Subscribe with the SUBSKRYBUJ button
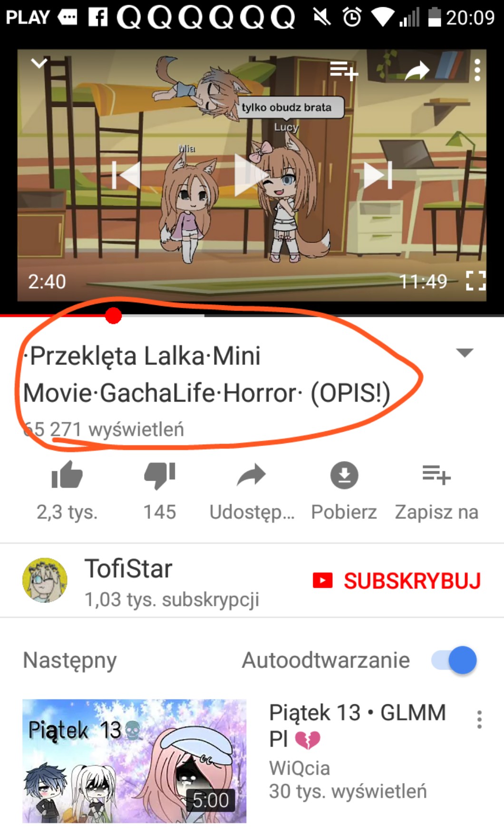The width and height of the screenshot is (504, 835). (397, 581)
